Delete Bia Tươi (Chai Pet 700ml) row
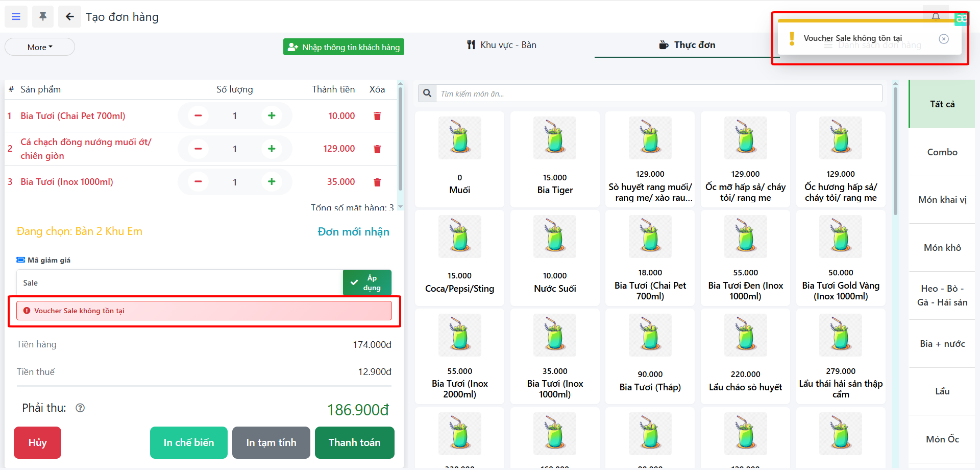The height and width of the screenshot is (470, 980). 377,116
